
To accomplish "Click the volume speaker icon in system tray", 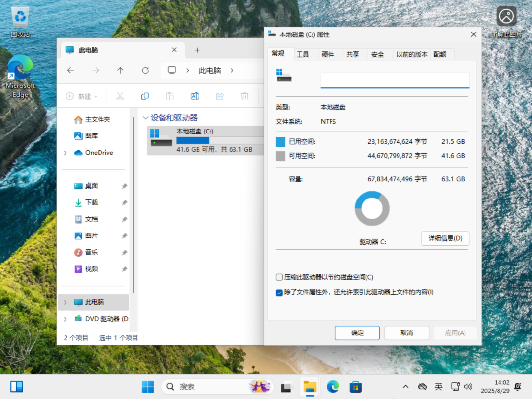I will (468, 387).
